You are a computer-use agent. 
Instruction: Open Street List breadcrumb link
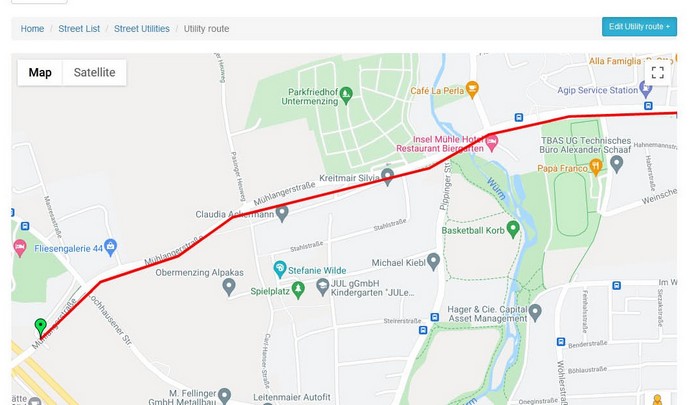[x=79, y=29]
